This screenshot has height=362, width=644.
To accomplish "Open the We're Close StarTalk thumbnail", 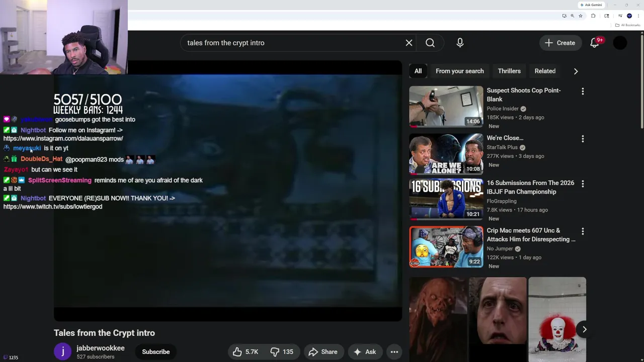I will point(446,153).
